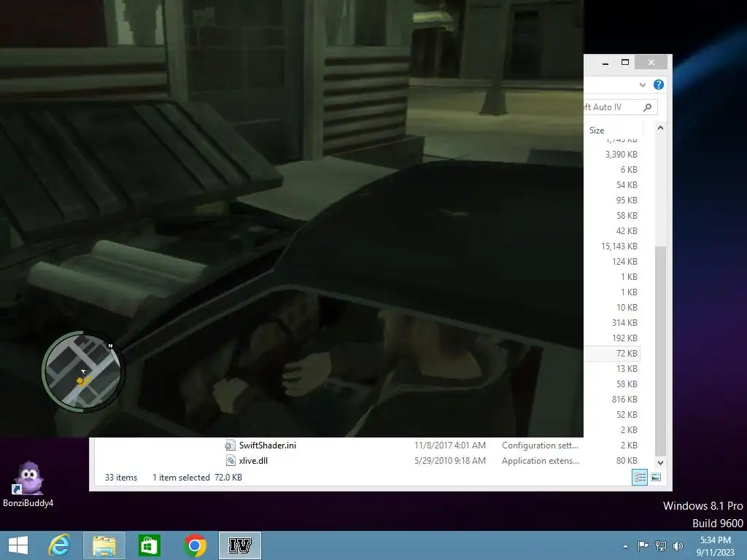Select the xlive.dll file

point(253,461)
